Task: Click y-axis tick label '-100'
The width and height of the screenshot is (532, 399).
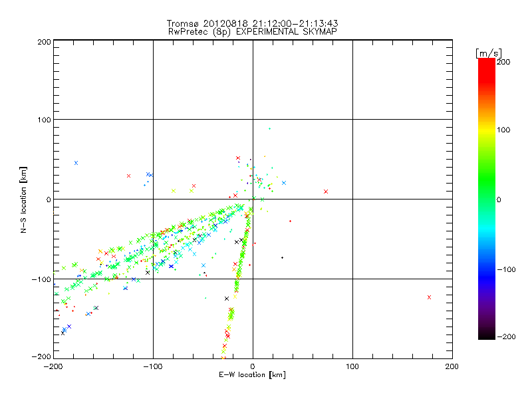Action: (41, 279)
